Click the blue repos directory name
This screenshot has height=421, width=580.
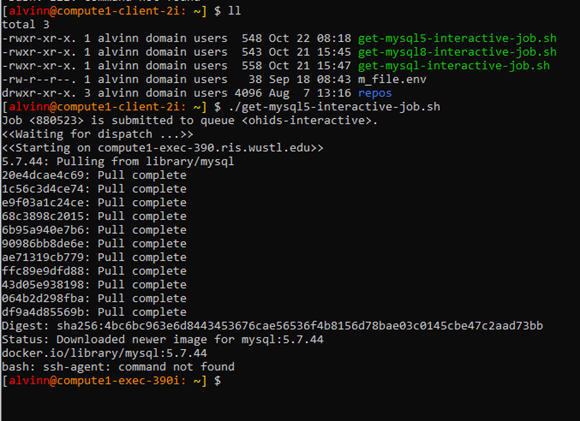pyautogui.click(x=375, y=93)
